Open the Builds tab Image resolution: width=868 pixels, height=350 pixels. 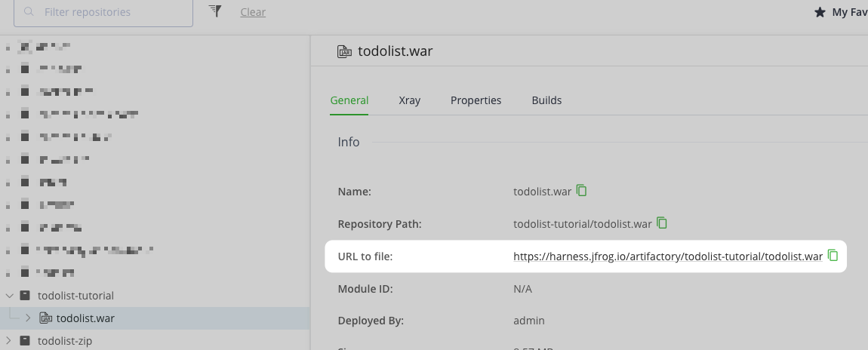click(546, 100)
